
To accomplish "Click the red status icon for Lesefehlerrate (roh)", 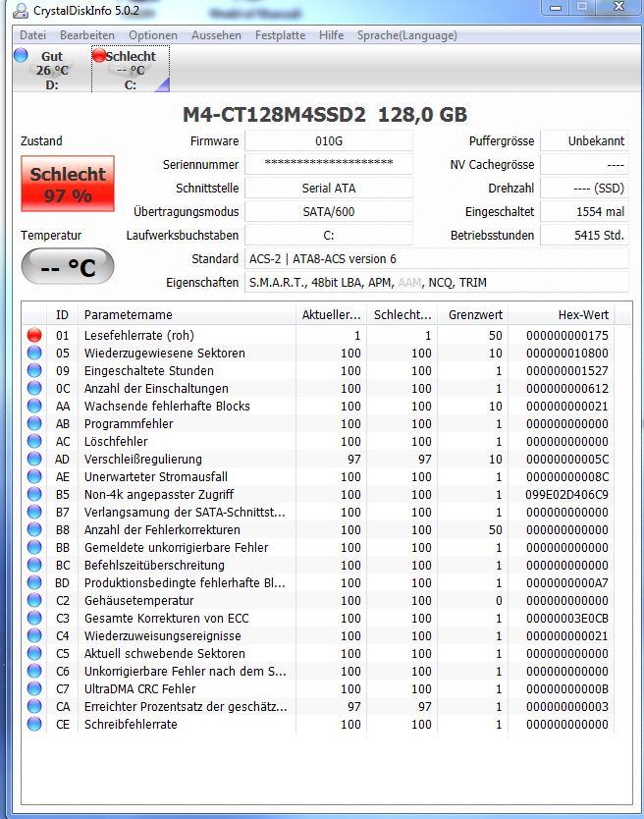I will [x=34, y=335].
